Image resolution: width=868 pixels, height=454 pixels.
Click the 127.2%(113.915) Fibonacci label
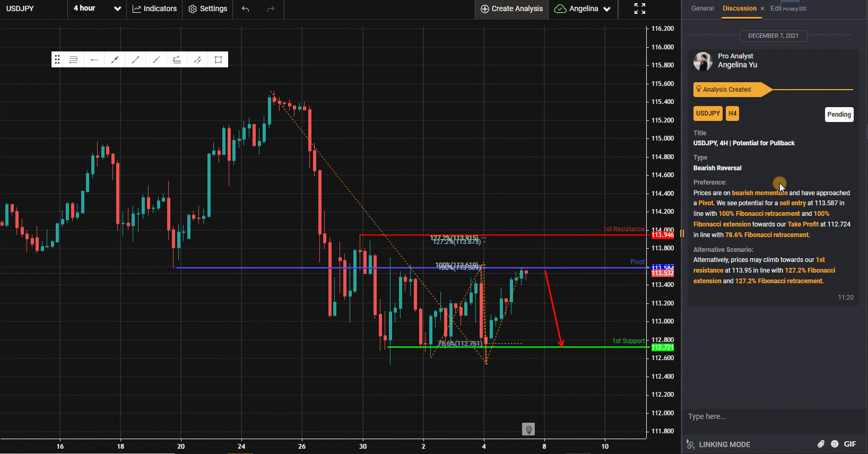tap(454, 238)
